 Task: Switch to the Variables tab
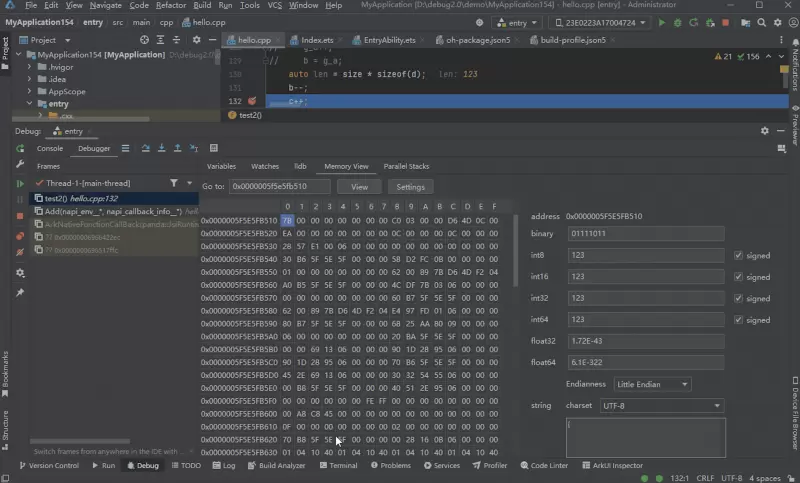(221, 166)
